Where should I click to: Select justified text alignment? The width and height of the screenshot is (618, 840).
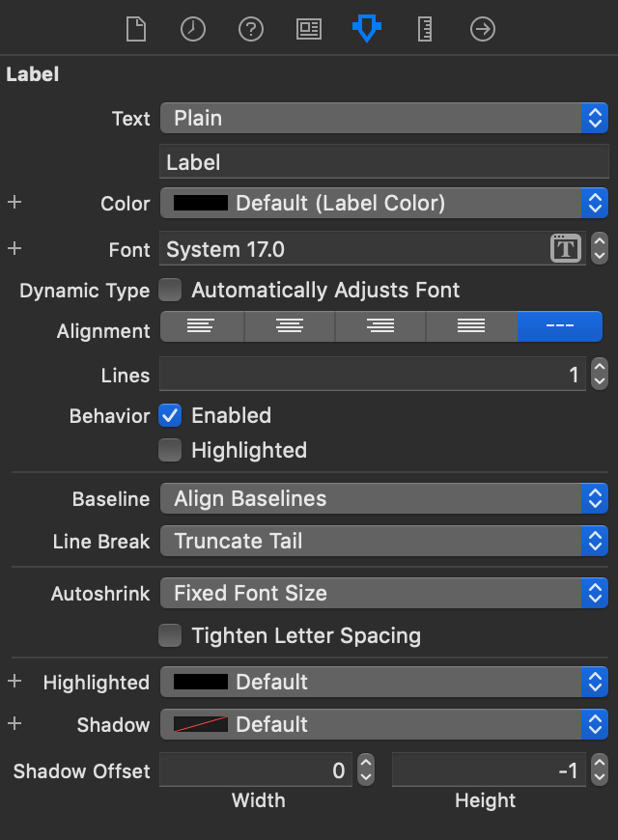pos(469,326)
